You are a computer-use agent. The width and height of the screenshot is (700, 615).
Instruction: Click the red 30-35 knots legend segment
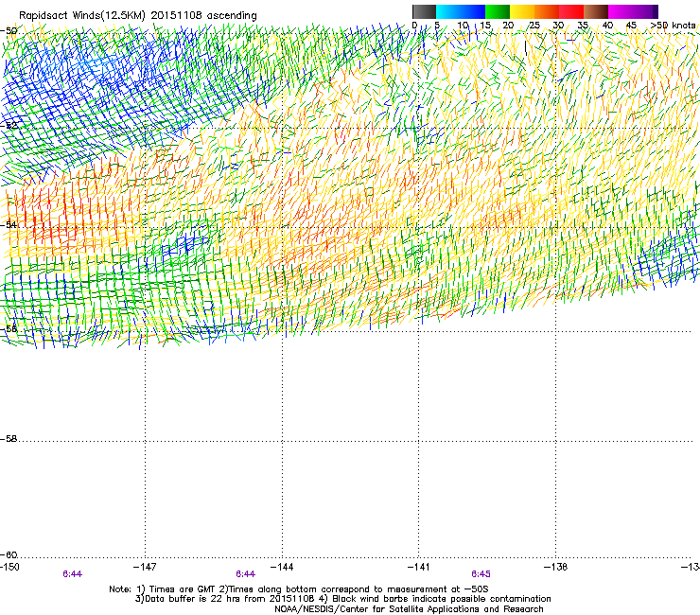[571, 11]
